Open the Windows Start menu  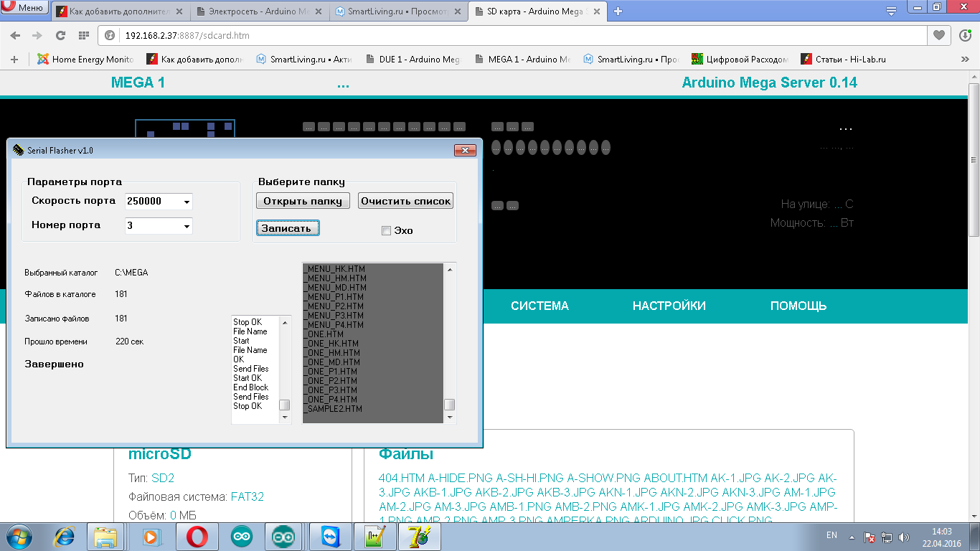tap(19, 536)
